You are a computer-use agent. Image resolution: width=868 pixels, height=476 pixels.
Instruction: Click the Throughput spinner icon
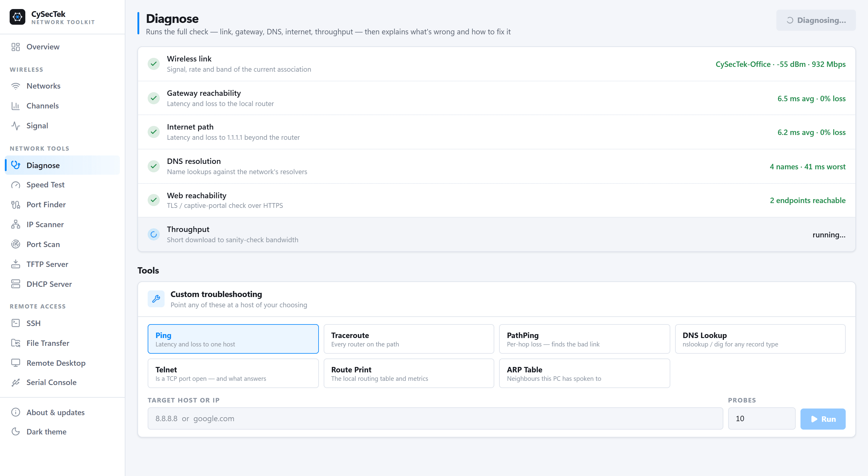pos(154,234)
